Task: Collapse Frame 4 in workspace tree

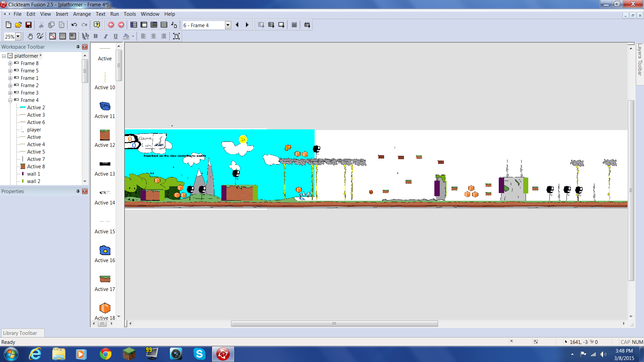Action: click(x=10, y=100)
